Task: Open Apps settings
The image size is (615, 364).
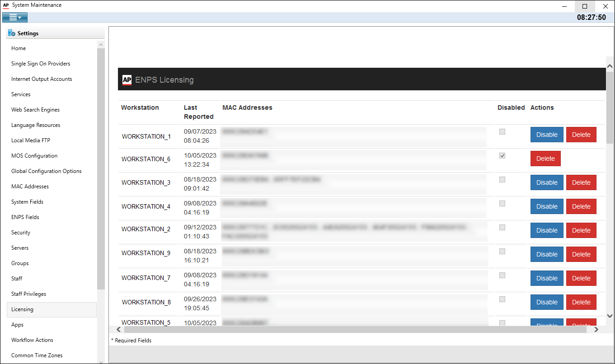Action: pos(17,325)
